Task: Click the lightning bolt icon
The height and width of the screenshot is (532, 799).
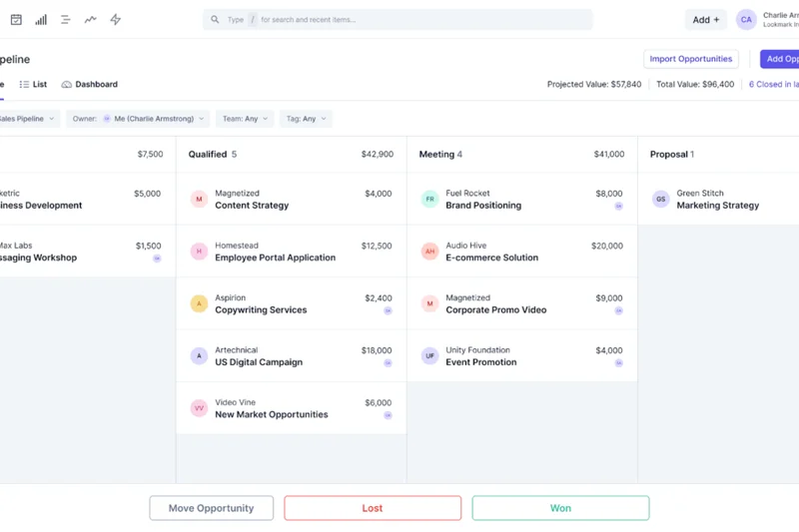Action: (x=115, y=20)
